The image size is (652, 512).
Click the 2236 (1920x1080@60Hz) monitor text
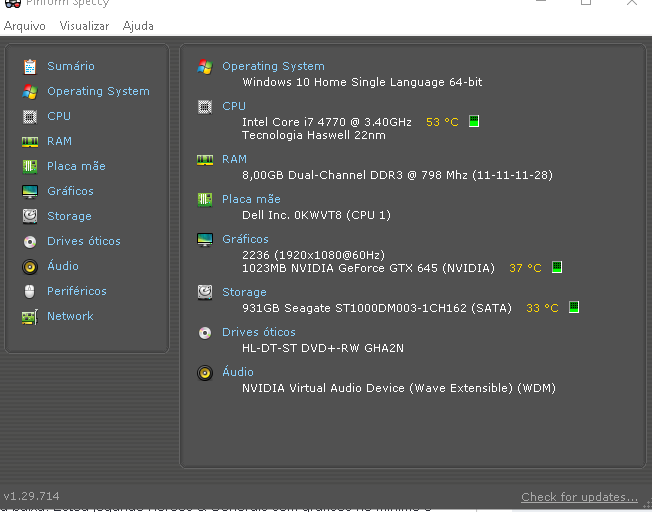click(x=314, y=255)
